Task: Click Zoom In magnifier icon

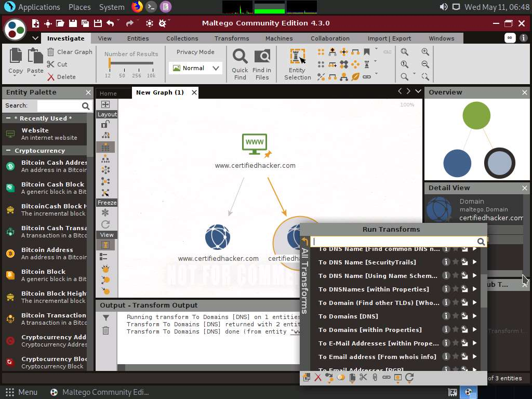Action: pos(425,51)
